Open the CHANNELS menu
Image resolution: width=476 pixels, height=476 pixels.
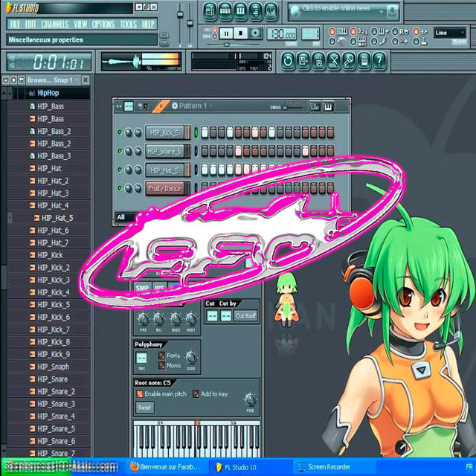(x=55, y=24)
